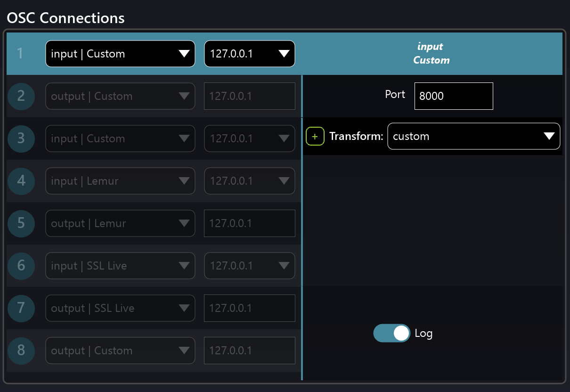This screenshot has width=570, height=392.
Task: Disable the Log toggle
Action: tap(391, 333)
